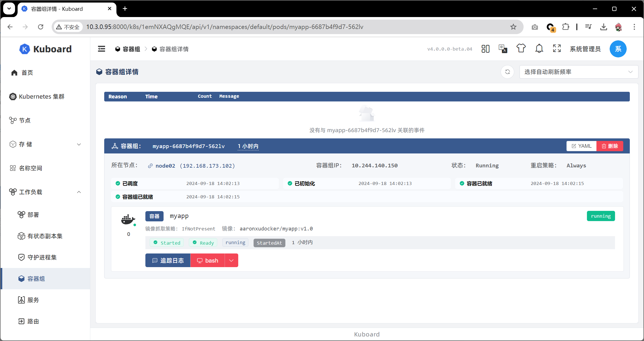Click the layout panels icon in header
Screen dimensions: 644x341
pos(485,49)
